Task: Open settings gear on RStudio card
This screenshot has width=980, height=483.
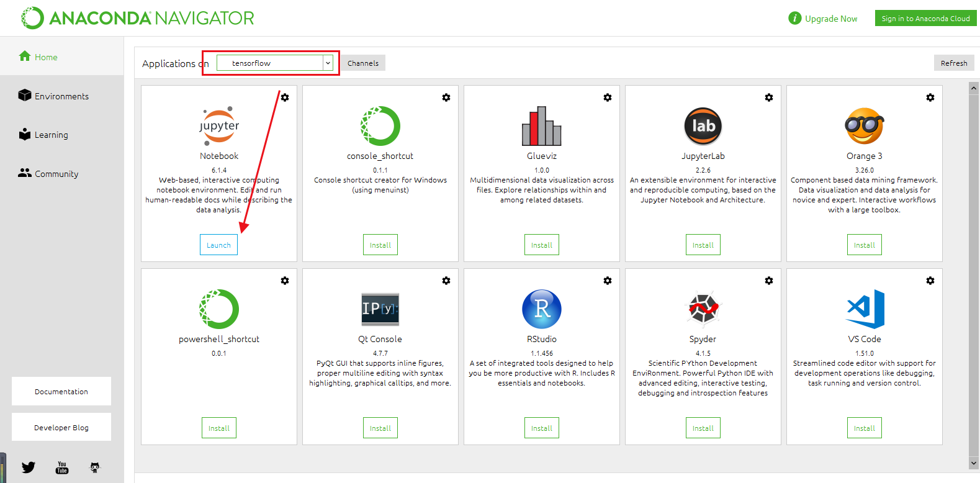Action: pos(608,281)
